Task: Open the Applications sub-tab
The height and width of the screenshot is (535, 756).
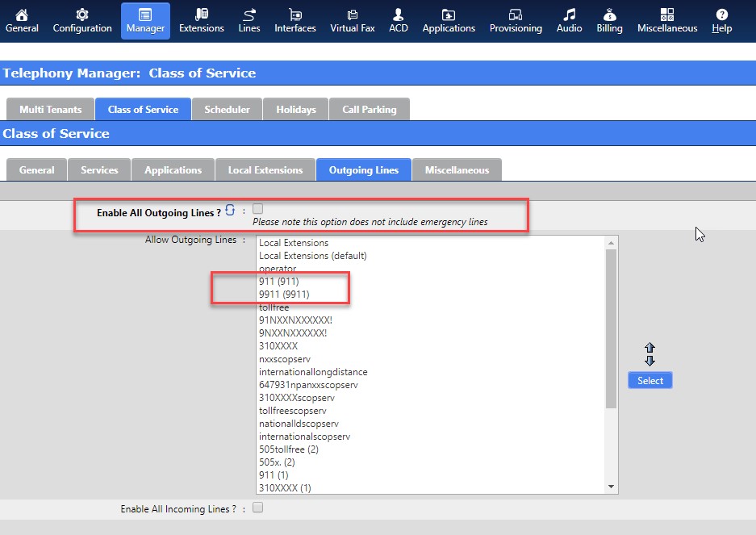Action: [x=173, y=169]
